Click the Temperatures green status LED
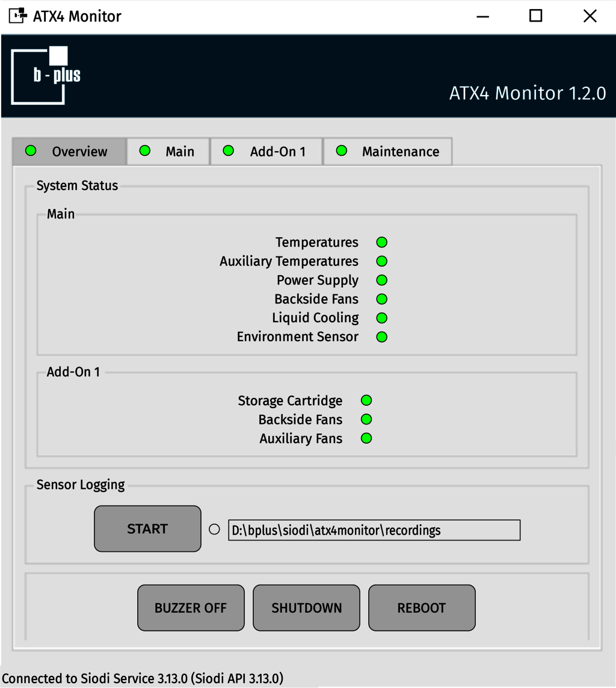 pos(382,242)
